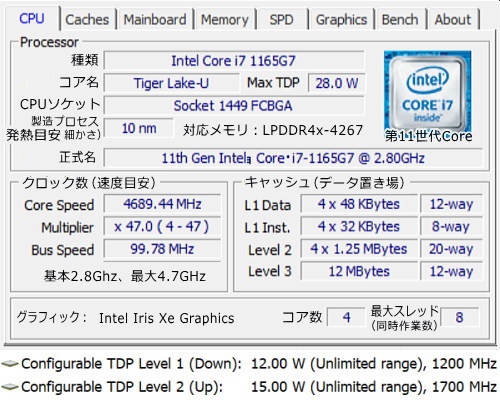Image resolution: width=500 pixels, height=400 pixels.
Task: Click the クロック数 (速度目安) group heading
Action: 89,183
